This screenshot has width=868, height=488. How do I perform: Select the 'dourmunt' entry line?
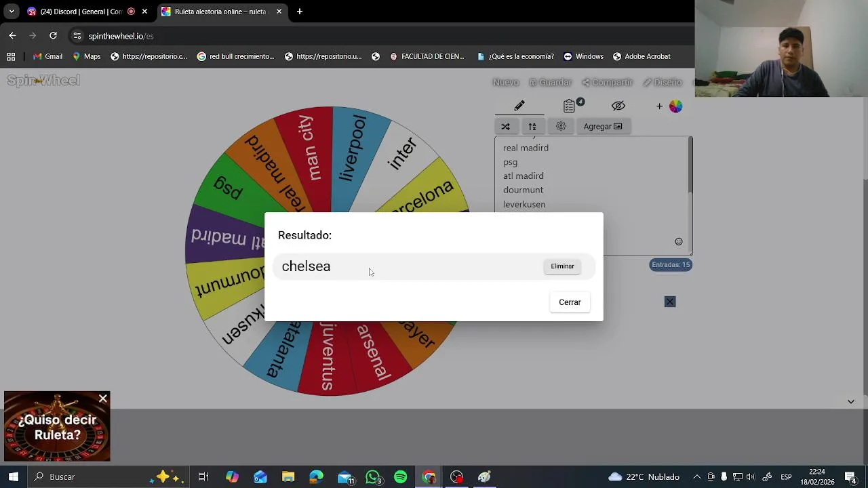523,190
